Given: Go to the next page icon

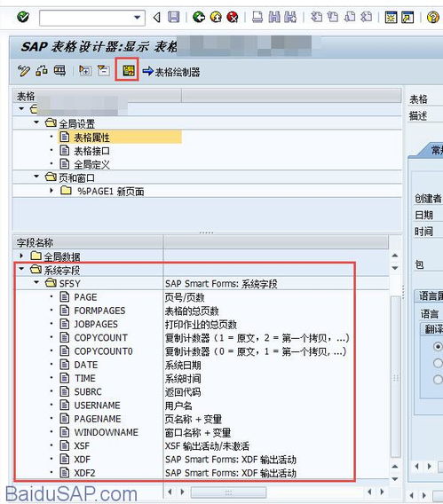Looking at the screenshot, I should coord(350,17).
